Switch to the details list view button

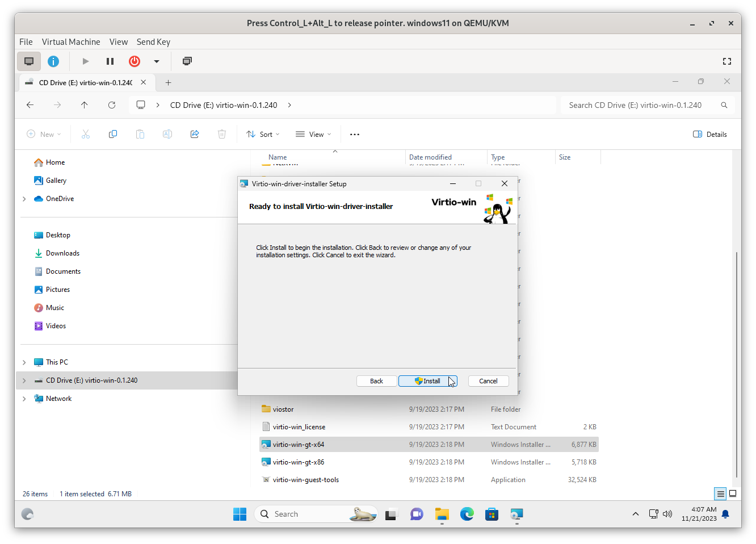720,493
